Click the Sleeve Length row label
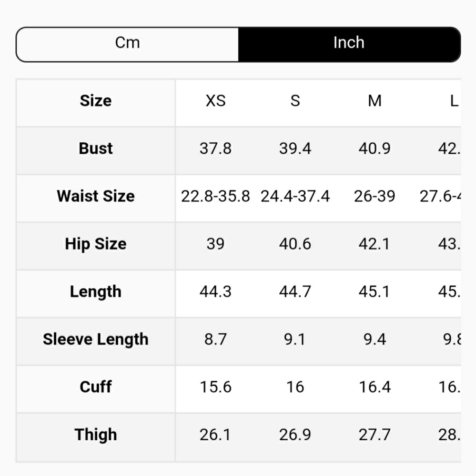476x476 pixels. (96, 339)
